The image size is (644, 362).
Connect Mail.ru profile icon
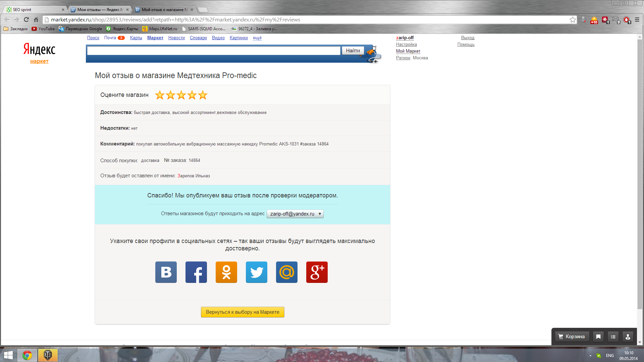coord(287,272)
